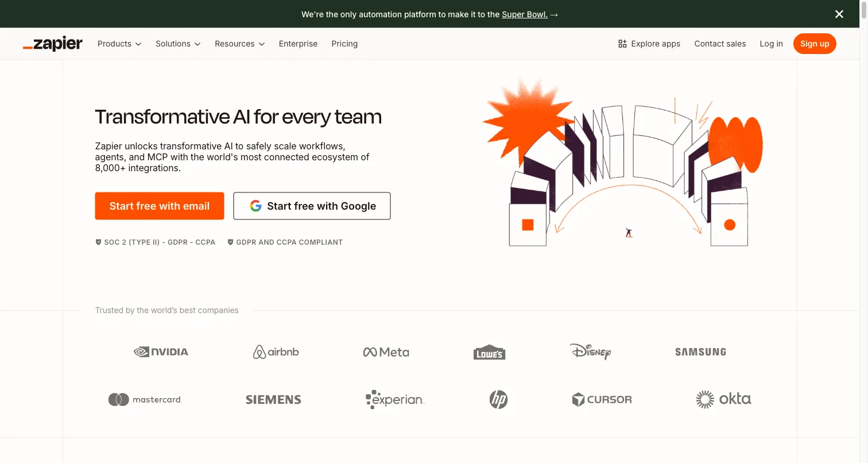Select the Okta logo
Viewport: 868px width, 463px height.
723,399
